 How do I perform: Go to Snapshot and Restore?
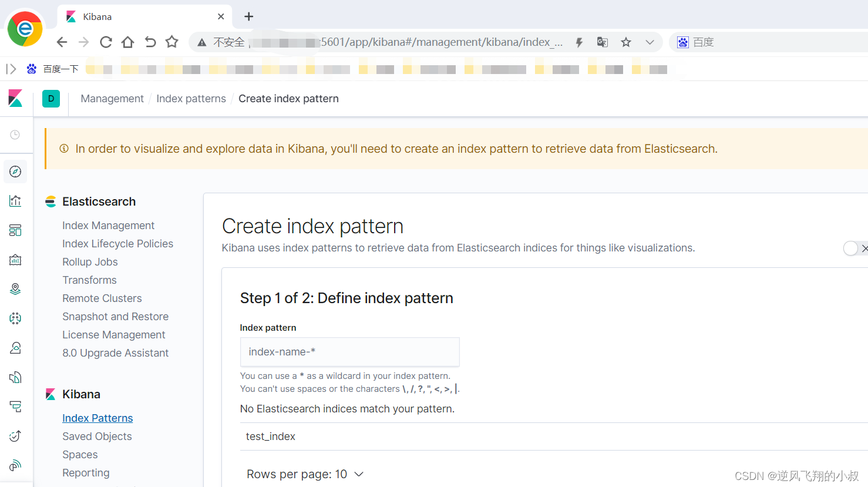(x=115, y=316)
